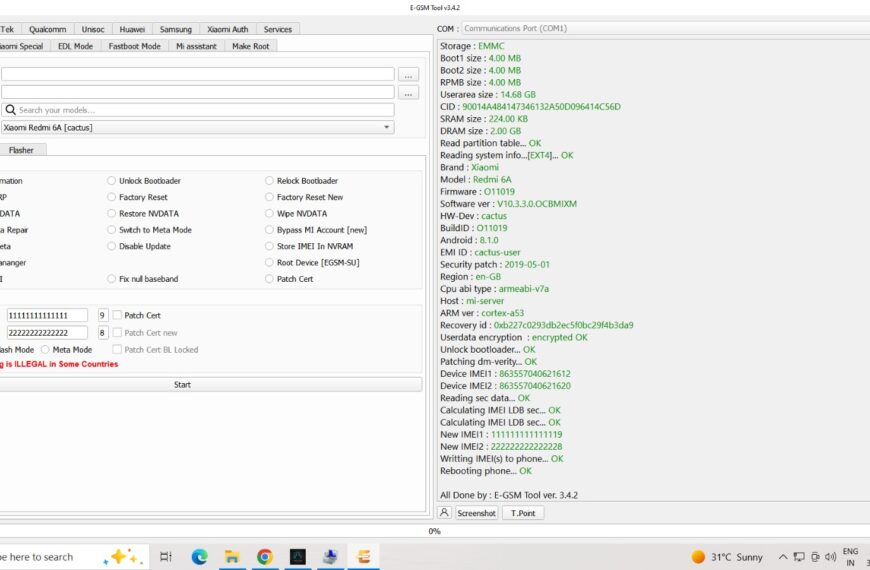Select the Relock Bootloader option

click(x=301, y=181)
